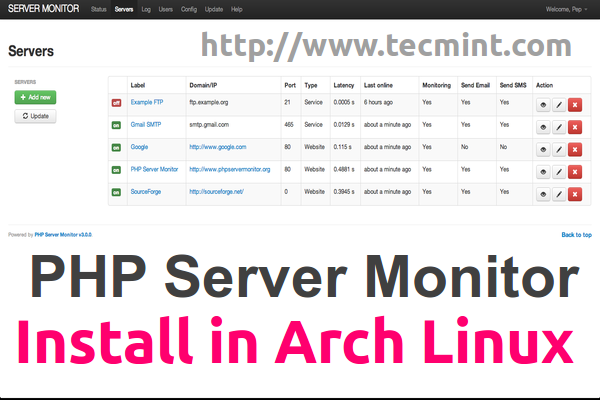Click the Latency column header
Image resolution: width=600 pixels, height=400 pixels.
pyautogui.click(x=344, y=85)
